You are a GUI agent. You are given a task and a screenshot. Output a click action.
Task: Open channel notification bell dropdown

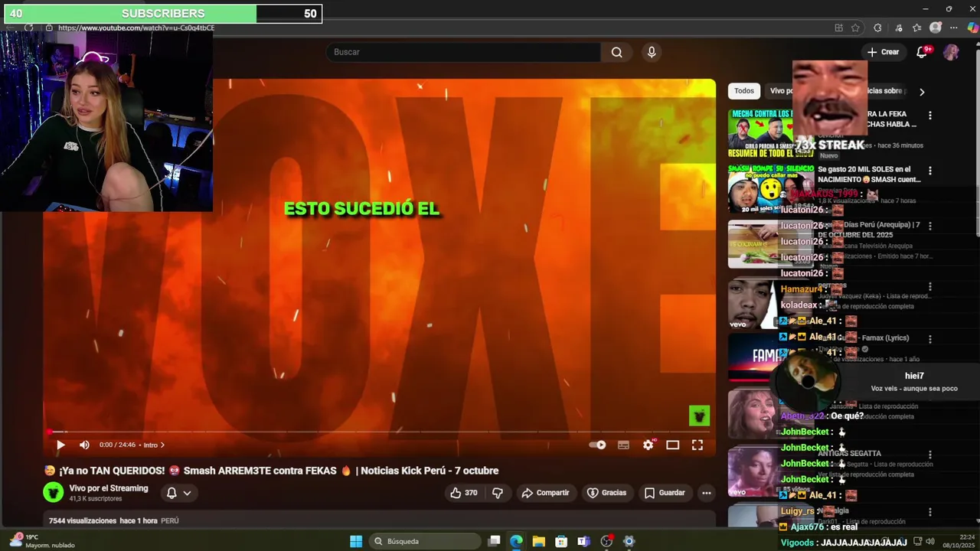178,493
